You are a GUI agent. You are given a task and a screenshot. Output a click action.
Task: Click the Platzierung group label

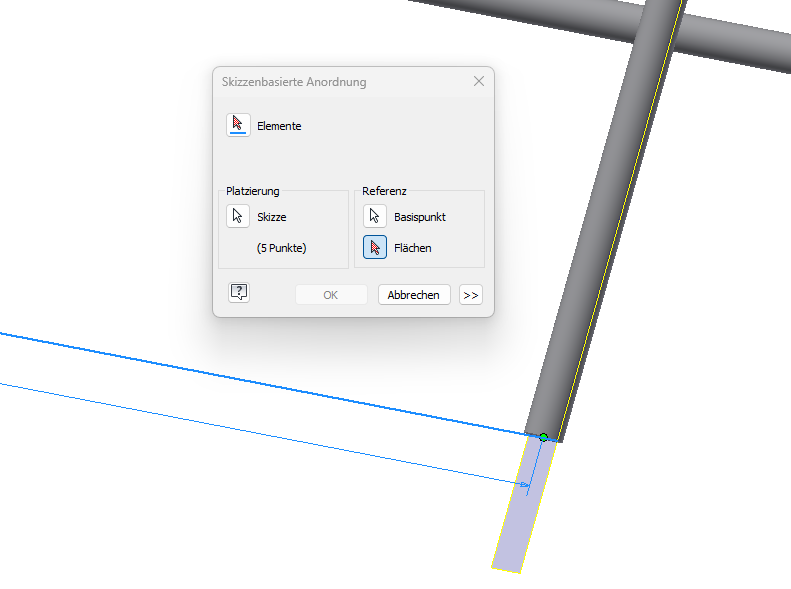click(252, 191)
